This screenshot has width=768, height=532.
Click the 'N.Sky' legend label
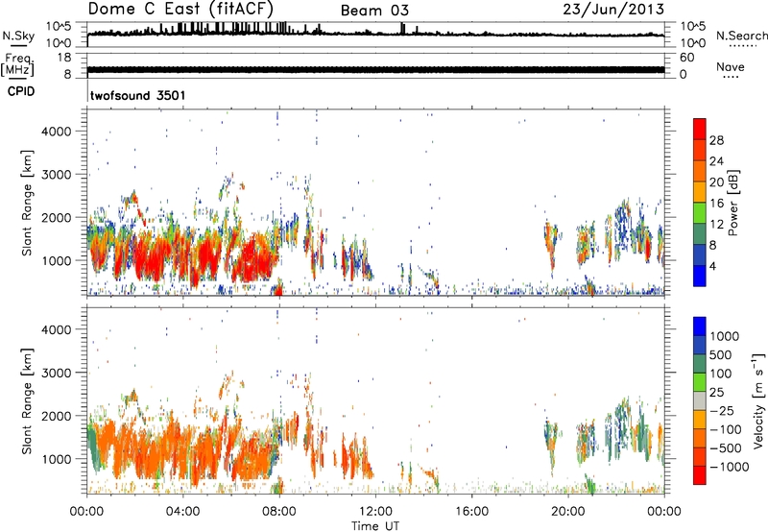18,36
